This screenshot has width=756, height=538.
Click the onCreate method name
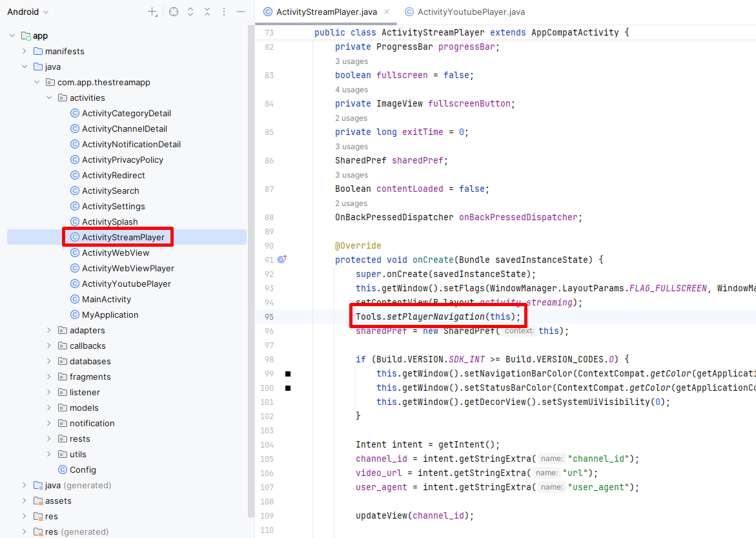(433, 260)
